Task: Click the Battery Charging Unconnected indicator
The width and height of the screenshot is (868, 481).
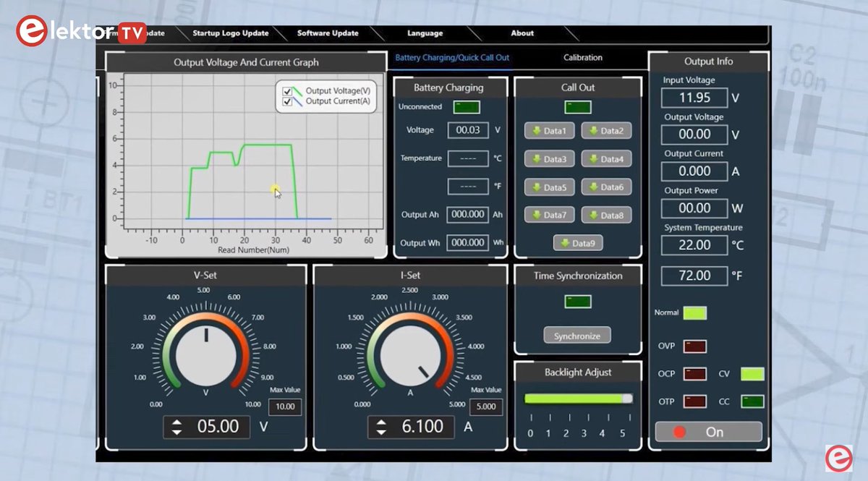Action: point(467,107)
